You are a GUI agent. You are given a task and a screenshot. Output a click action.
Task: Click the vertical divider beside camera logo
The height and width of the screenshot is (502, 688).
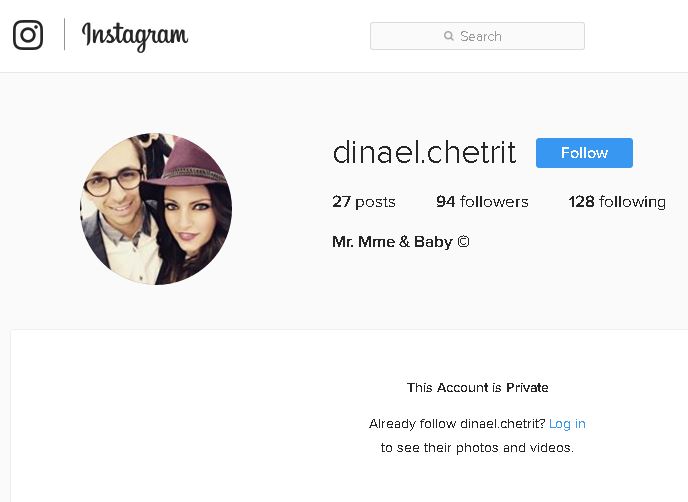[64, 34]
